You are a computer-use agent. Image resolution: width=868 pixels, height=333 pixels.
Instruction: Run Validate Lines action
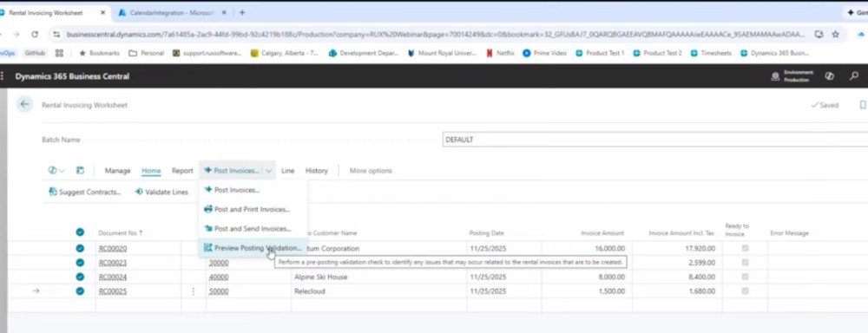point(161,192)
